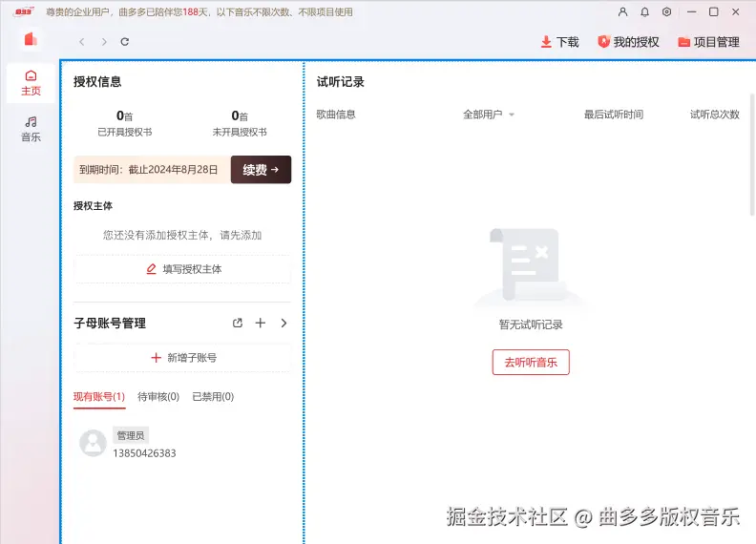Open the notification bell

pyautogui.click(x=644, y=12)
